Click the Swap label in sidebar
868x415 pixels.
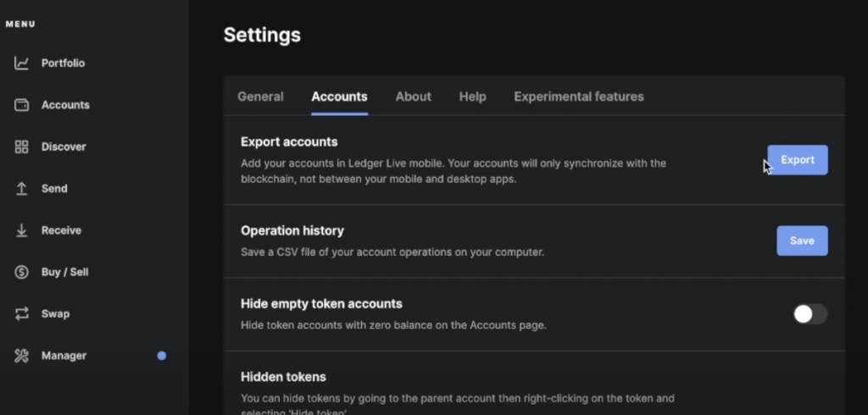(x=55, y=313)
